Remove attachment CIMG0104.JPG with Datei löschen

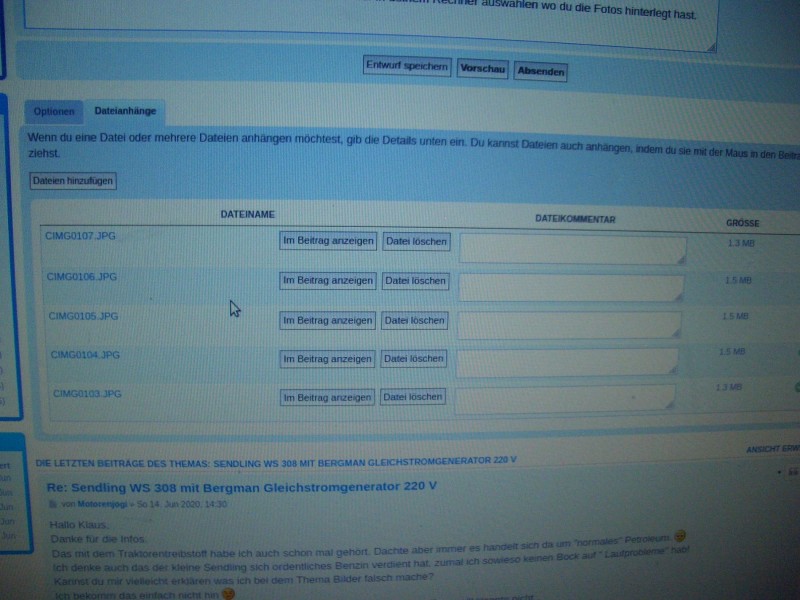414,358
